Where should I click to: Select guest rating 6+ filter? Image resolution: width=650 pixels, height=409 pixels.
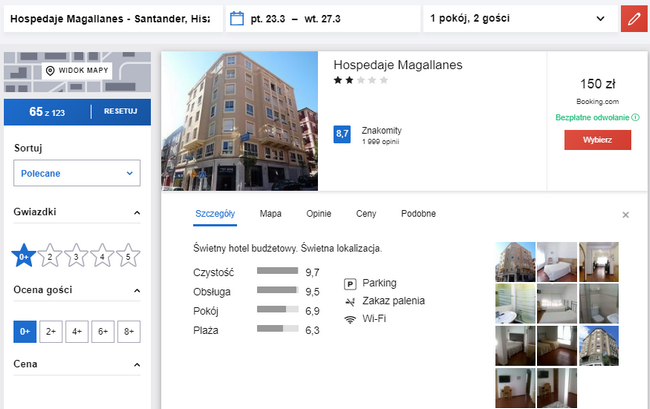pos(103,332)
